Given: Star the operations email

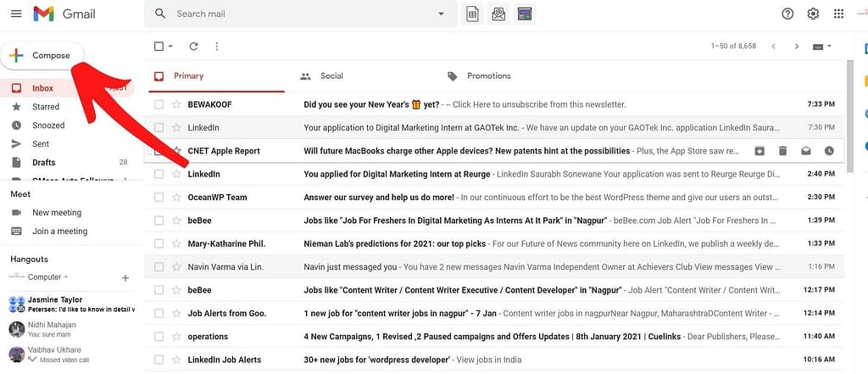Looking at the screenshot, I should [x=176, y=337].
